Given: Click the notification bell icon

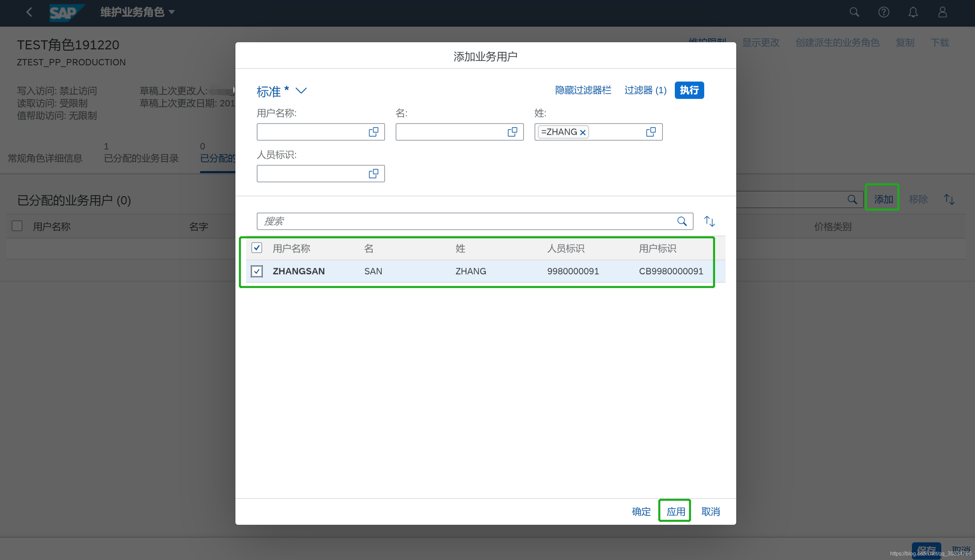Looking at the screenshot, I should pos(913,13).
